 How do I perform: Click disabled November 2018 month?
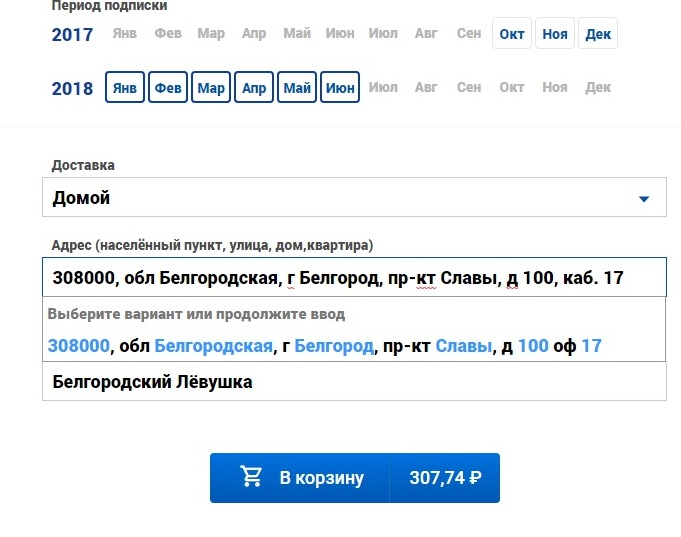[555, 87]
